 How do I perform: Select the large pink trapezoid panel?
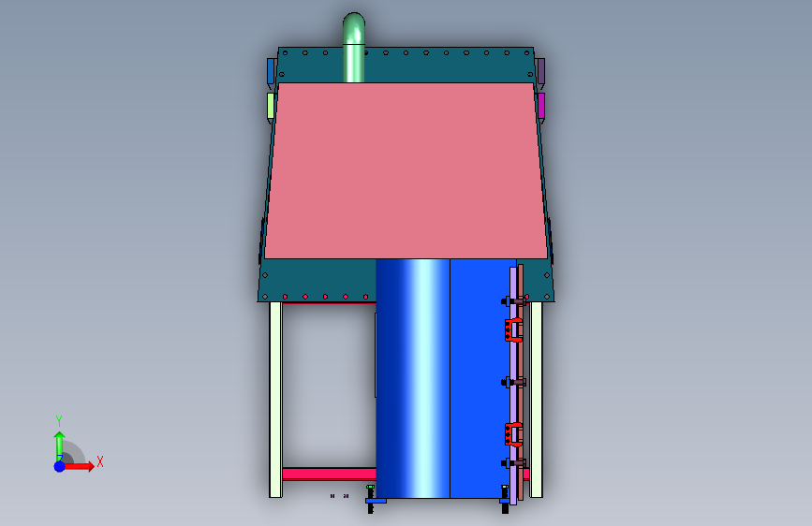[406, 171]
